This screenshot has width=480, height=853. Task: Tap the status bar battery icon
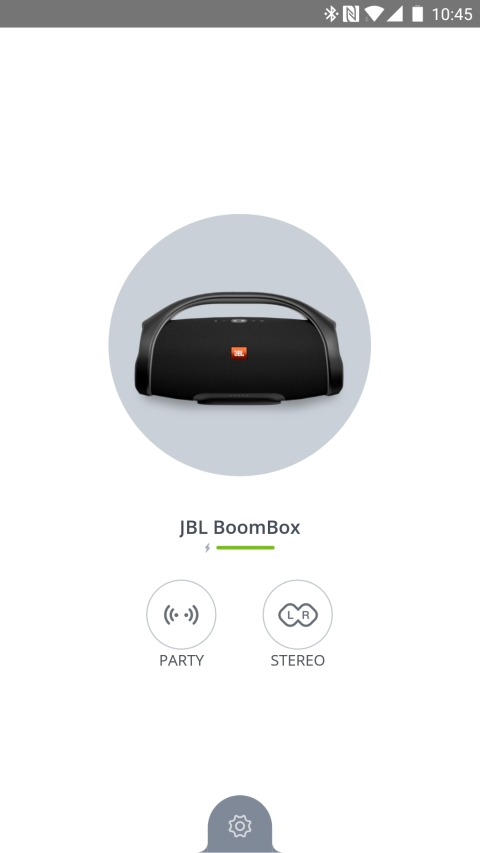(x=417, y=14)
